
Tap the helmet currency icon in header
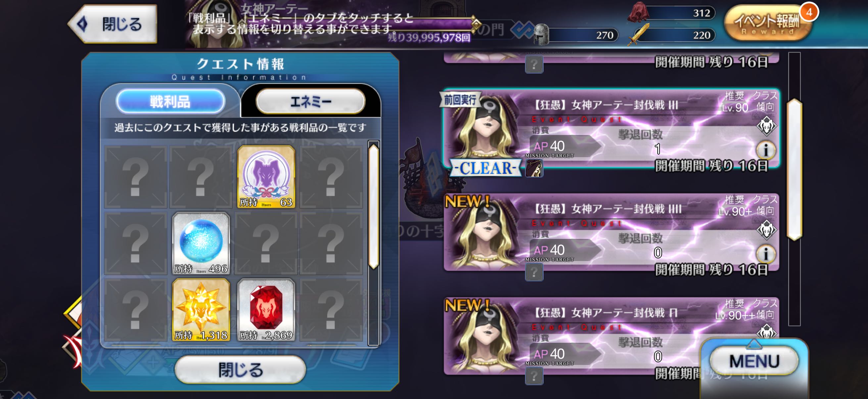point(542,35)
